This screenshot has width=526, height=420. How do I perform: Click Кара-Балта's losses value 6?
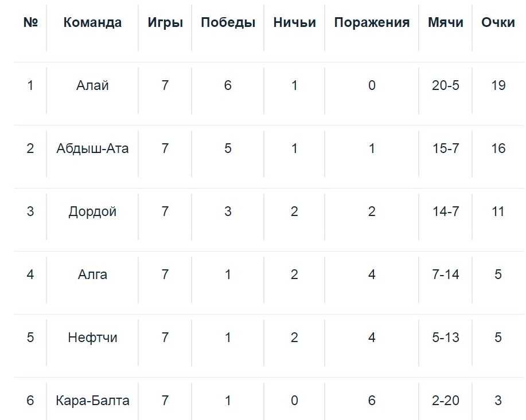click(372, 401)
